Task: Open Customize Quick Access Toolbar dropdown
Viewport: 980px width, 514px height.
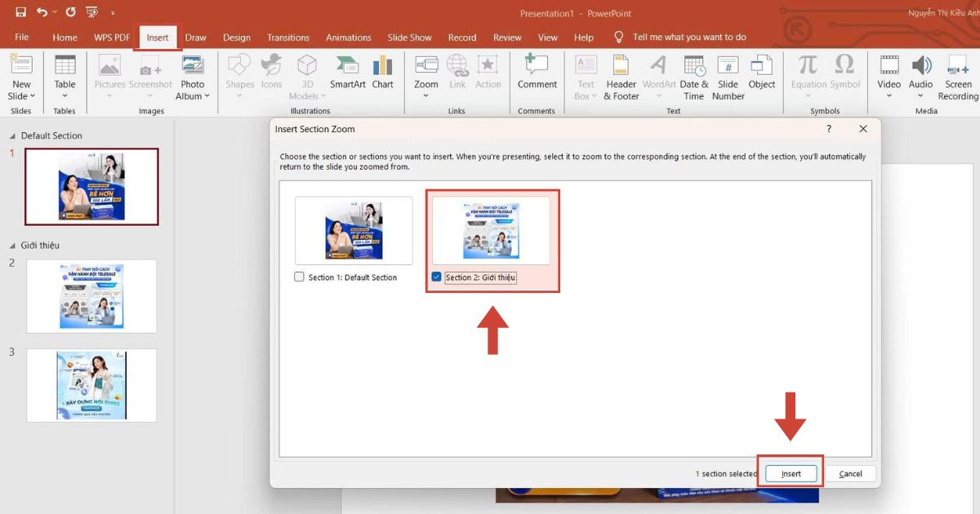Action: tap(113, 13)
